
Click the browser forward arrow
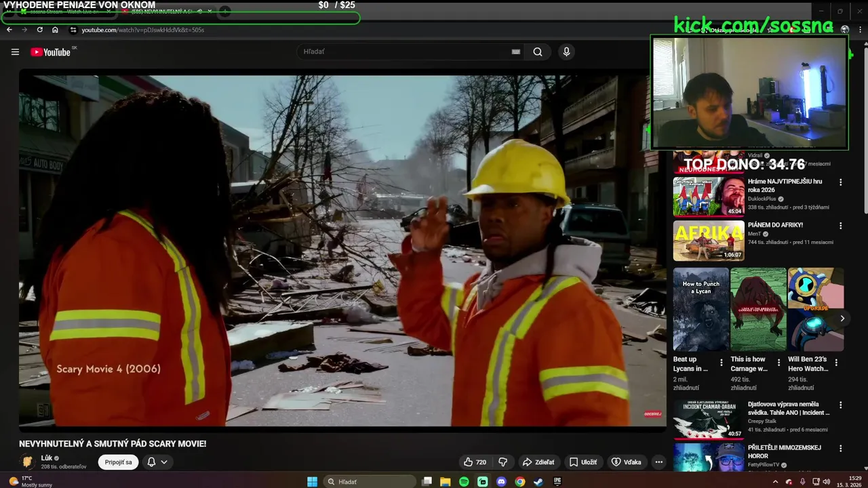click(x=24, y=30)
